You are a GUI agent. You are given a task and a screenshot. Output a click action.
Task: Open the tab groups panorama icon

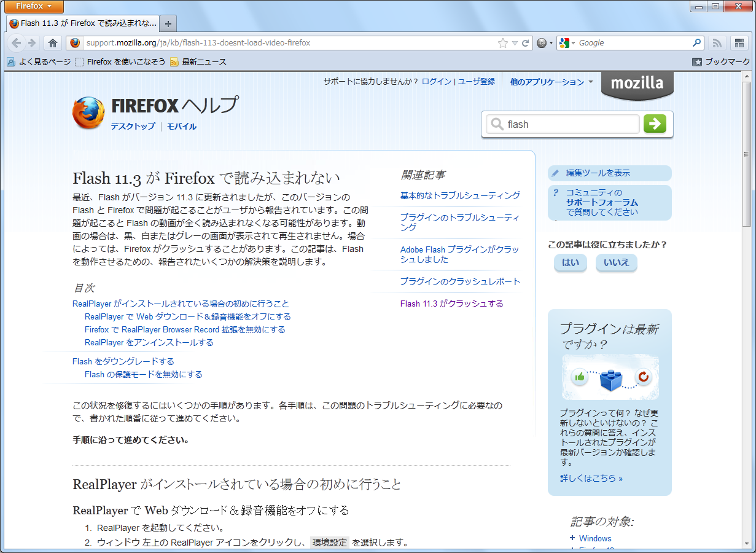point(739,43)
